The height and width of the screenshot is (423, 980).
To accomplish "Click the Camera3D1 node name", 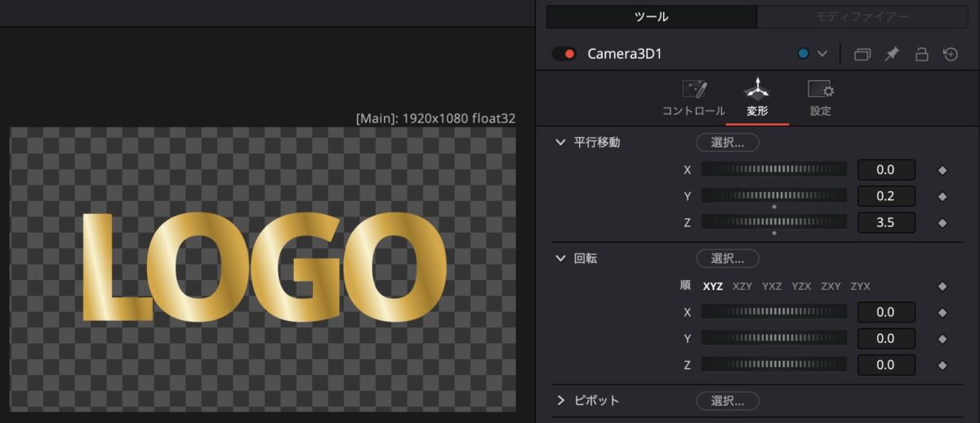I will coord(625,54).
